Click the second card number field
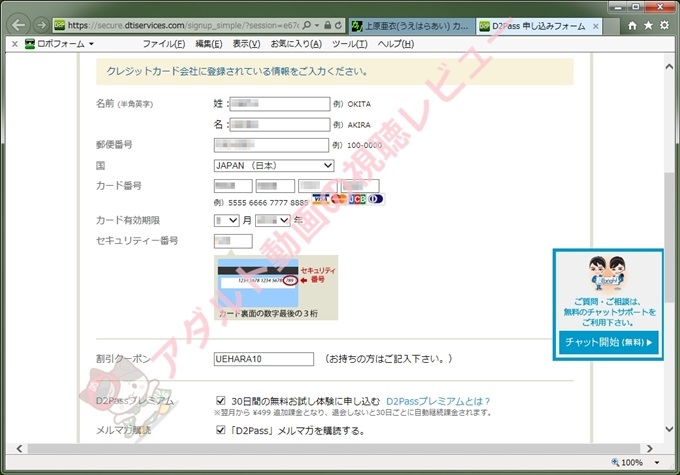The height and width of the screenshot is (475, 680). point(275,186)
